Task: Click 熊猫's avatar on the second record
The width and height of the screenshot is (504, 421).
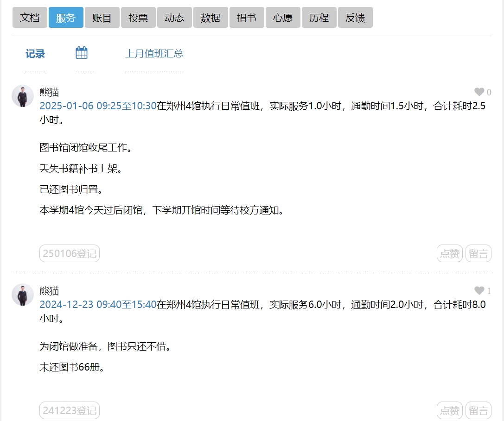Action: pos(23,295)
